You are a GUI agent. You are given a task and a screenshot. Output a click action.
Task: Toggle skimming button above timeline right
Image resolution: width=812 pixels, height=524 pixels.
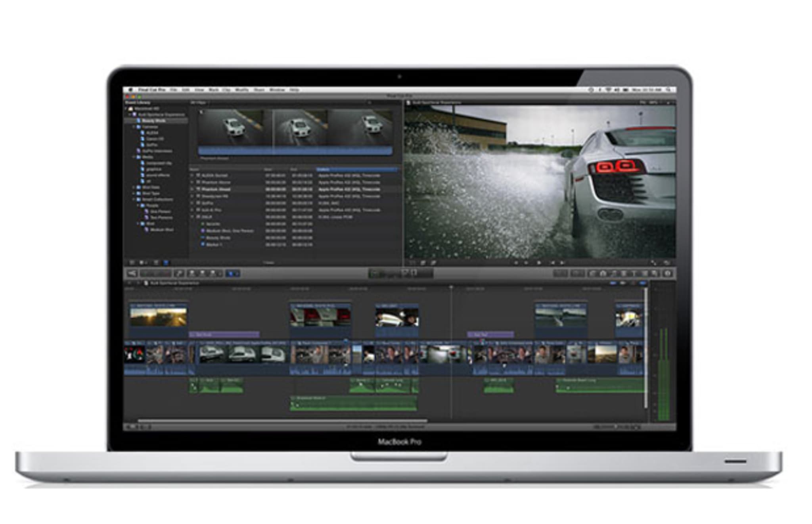tap(613, 283)
